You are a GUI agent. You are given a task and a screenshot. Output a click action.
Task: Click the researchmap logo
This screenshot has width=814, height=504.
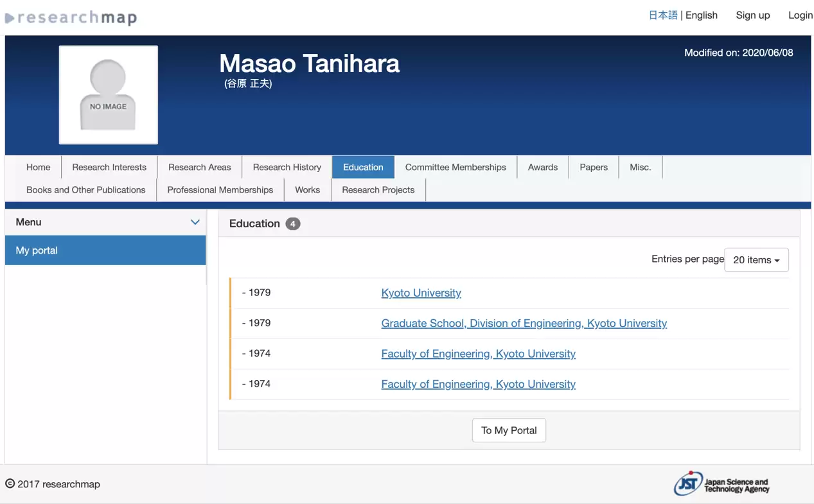71,17
